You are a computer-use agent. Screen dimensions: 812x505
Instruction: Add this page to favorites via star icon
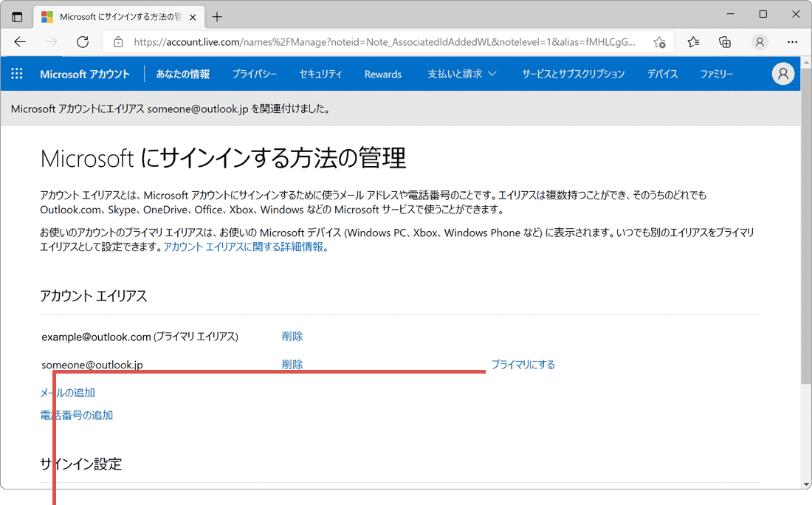pos(660,42)
